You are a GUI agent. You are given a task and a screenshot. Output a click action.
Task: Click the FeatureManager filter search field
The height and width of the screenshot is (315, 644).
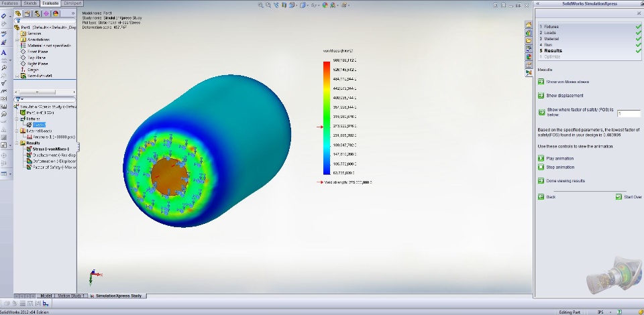(45, 21)
